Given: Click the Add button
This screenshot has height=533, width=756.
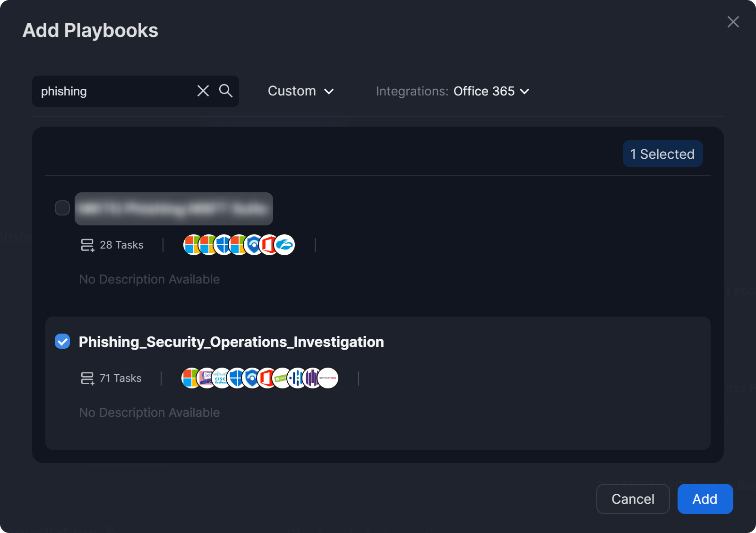Looking at the screenshot, I should pyautogui.click(x=705, y=499).
